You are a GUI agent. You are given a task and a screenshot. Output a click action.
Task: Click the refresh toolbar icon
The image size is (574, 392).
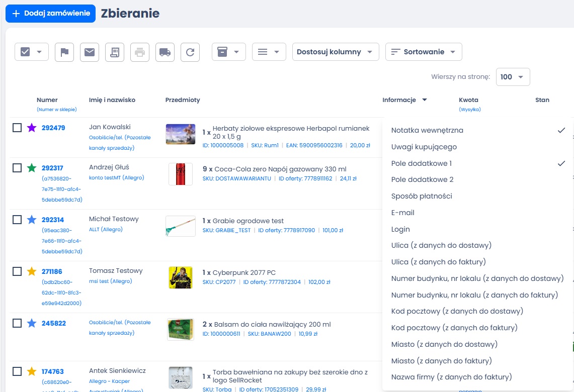[190, 52]
